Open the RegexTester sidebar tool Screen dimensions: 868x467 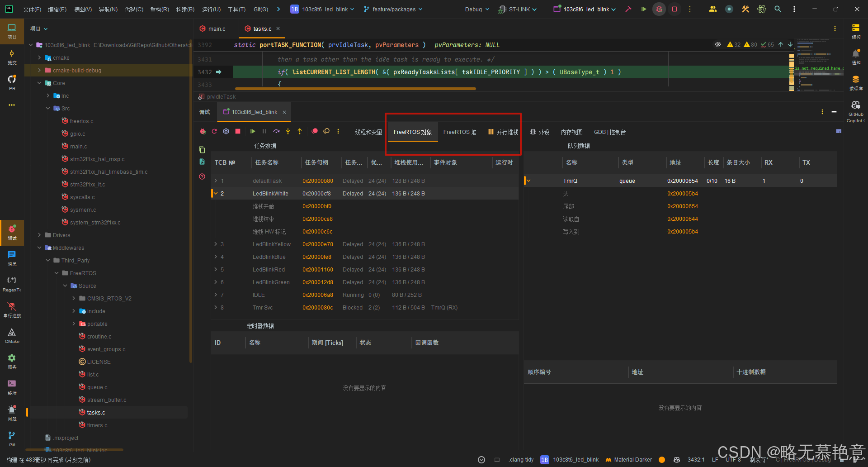tap(12, 284)
